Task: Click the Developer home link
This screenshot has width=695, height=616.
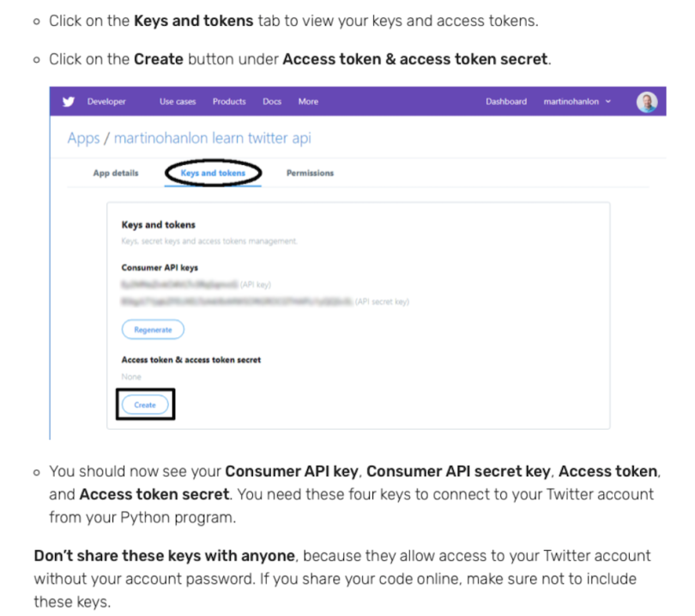Action: coord(106,101)
